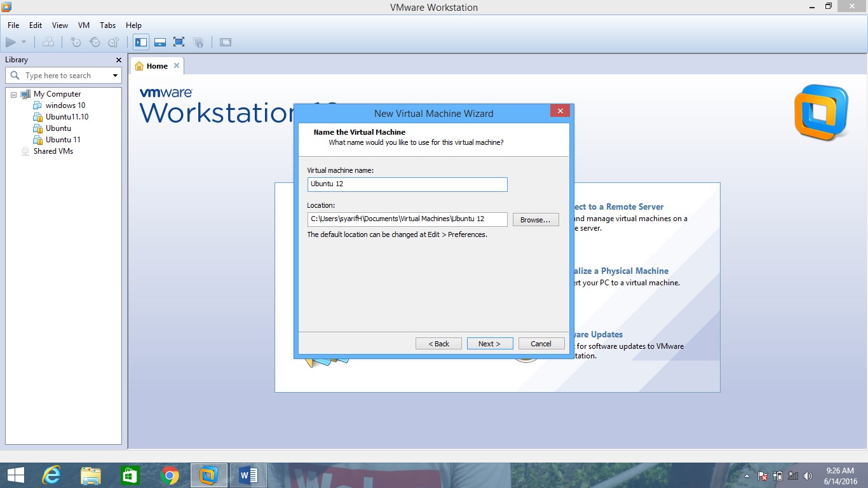Open VMware Workstation from the taskbar

click(x=209, y=475)
